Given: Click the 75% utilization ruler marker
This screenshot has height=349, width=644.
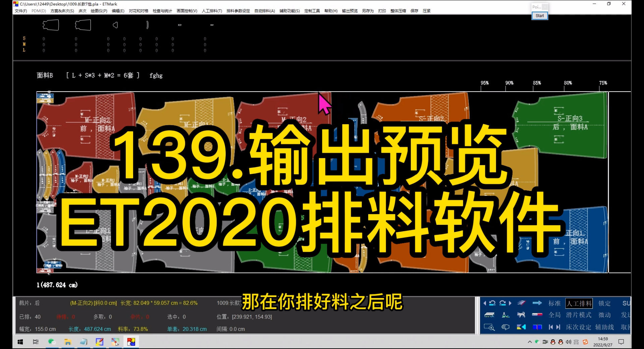Looking at the screenshot, I should (x=603, y=83).
